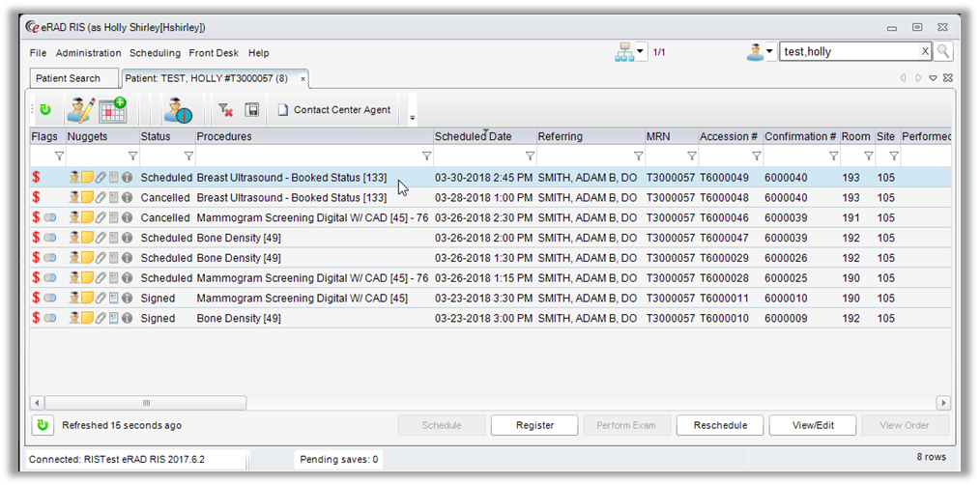Expand the toolbar overflow arrow
This screenshot has width=980, height=485.
pos(413,117)
